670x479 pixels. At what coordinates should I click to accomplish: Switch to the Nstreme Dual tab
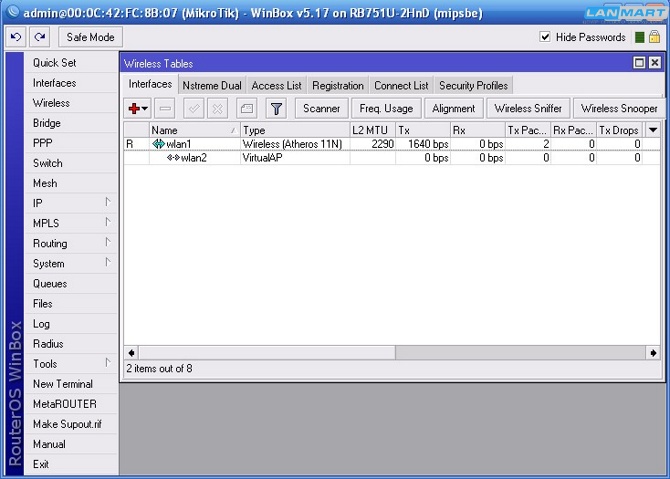click(212, 85)
